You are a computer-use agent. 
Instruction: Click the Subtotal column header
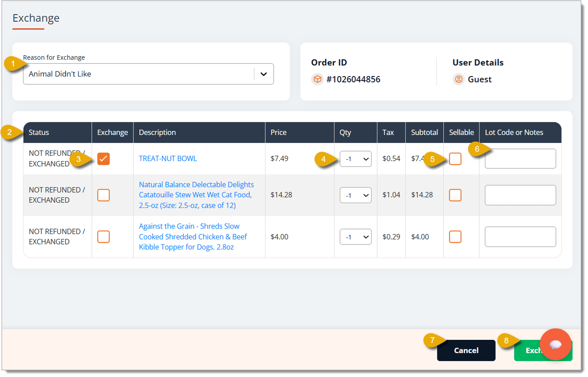424,133
